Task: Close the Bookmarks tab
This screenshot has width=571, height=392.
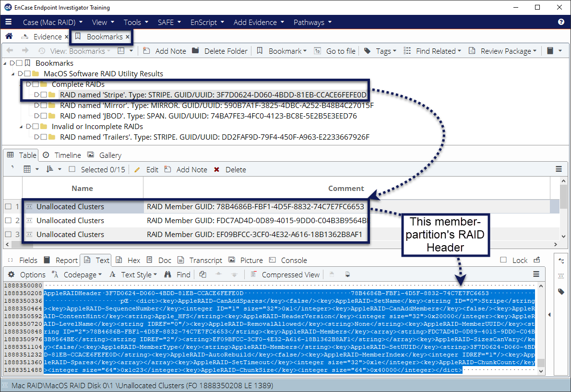Action: [x=128, y=37]
